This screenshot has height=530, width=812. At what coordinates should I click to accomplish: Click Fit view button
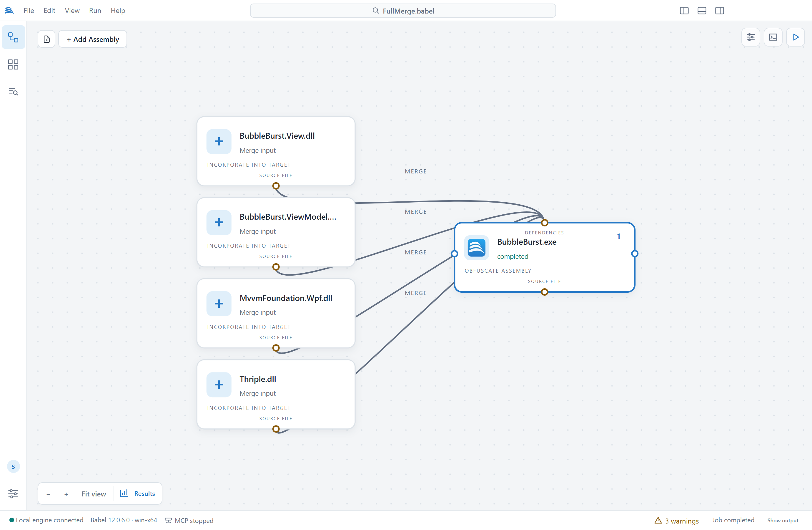94,494
